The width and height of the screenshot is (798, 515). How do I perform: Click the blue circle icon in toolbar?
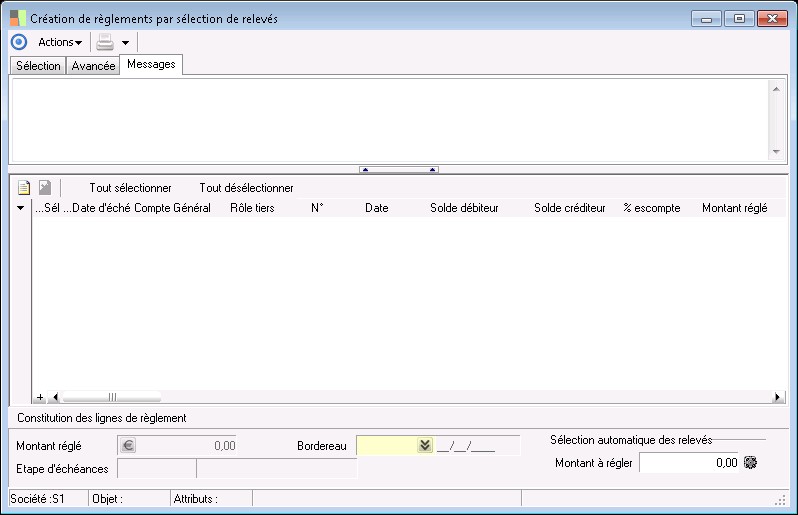click(x=19, y=42)
